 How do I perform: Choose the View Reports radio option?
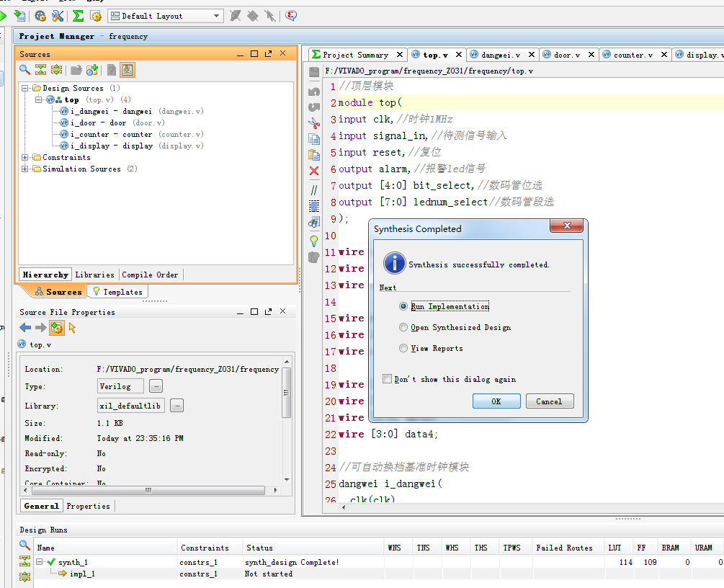(403, 348)
